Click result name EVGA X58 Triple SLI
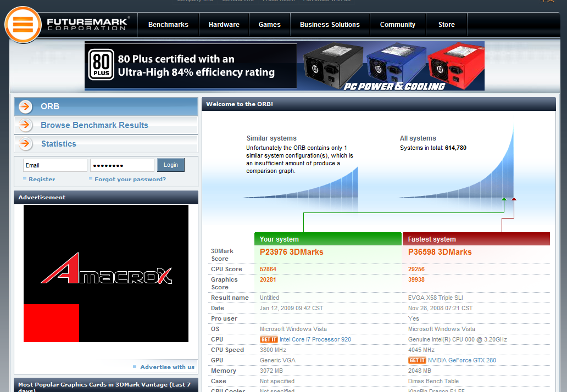 tap(435, 298)
